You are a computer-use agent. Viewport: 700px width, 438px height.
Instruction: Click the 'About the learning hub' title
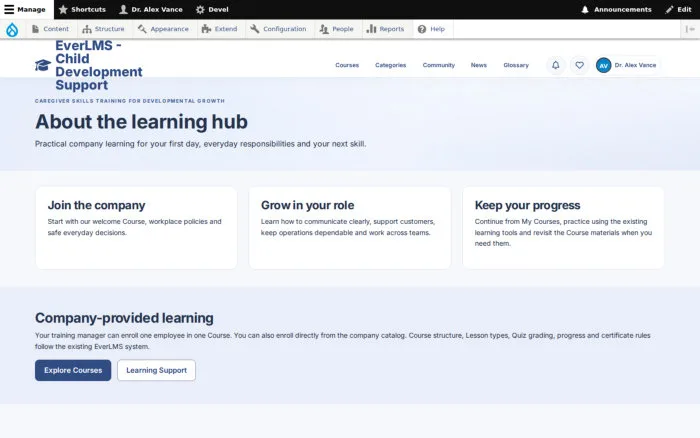click(142, 122)
